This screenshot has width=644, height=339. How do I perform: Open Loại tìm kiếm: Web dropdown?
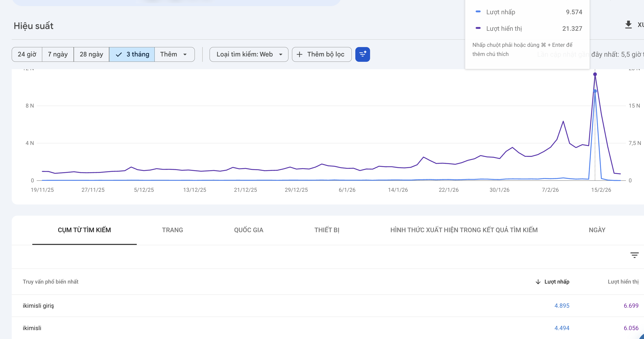(249, 54)
